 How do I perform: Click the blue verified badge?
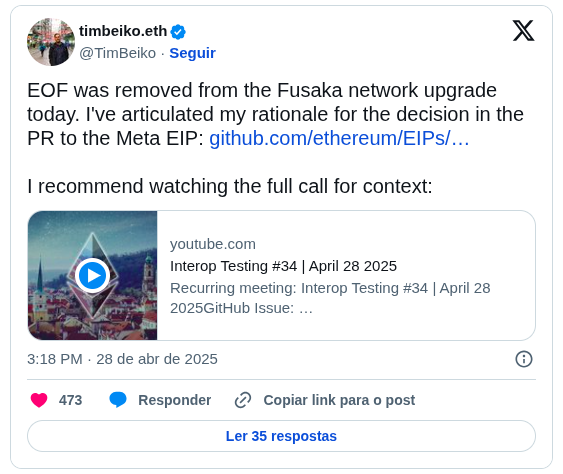click(178, 32)
